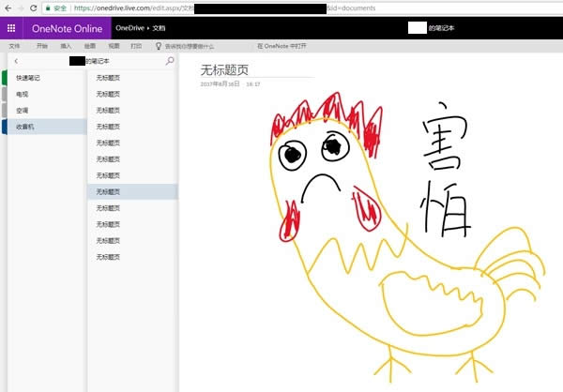Click the green secure lock icon

pyautogui.click(x=47, y=8)
